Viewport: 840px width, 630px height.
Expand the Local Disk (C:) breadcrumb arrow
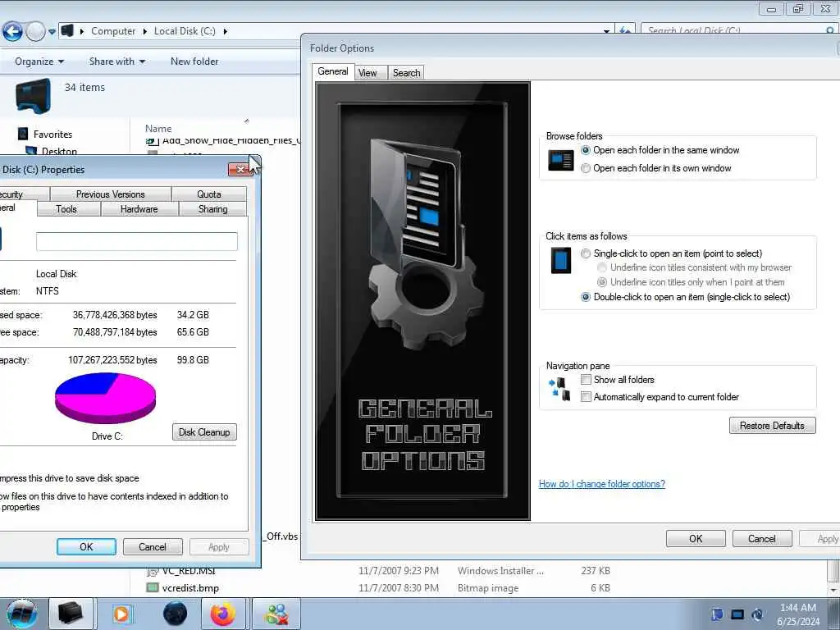click(x=225, y=32)
